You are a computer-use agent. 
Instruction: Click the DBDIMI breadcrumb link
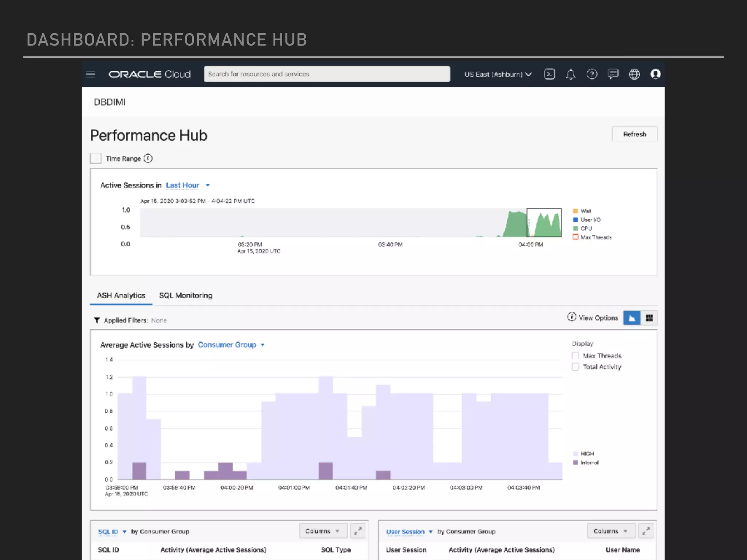pos(109,102)
